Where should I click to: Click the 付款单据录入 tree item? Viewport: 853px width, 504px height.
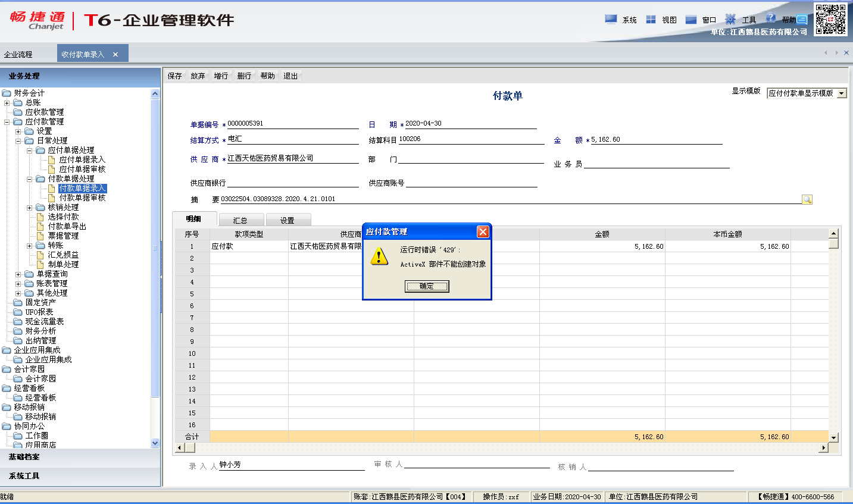coord(82,188)
